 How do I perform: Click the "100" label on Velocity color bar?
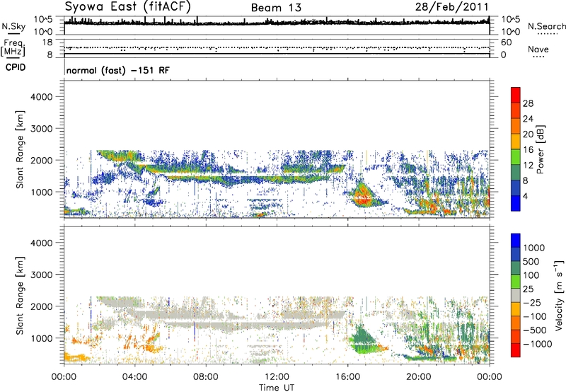pyautogui.click(x=533, y=275)
